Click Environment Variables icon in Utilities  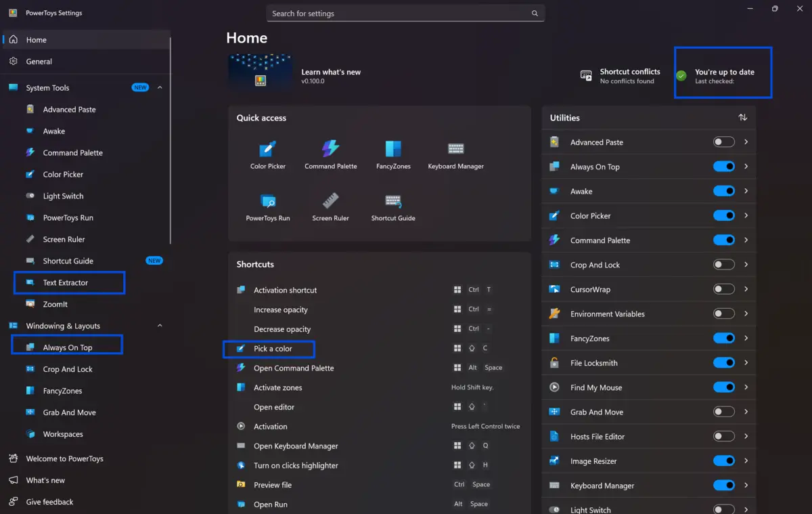click(x=554, y=314)
